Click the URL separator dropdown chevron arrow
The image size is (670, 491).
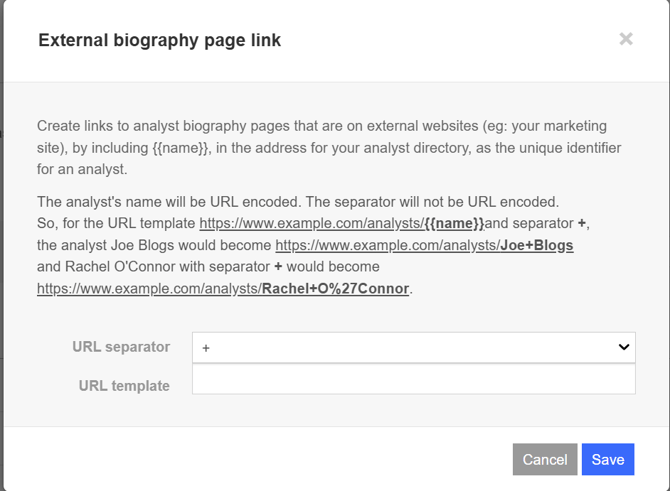624,347
